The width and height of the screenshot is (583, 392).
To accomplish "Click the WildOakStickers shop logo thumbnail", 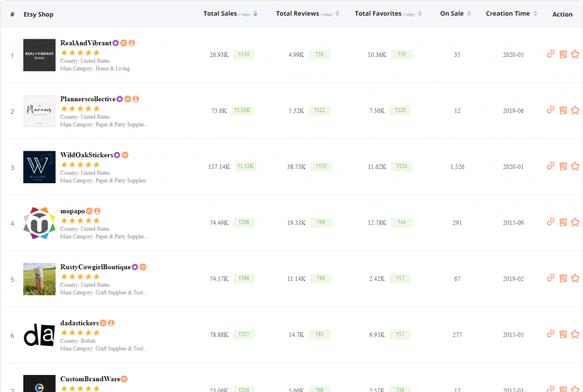I will (x=39, y=167).
